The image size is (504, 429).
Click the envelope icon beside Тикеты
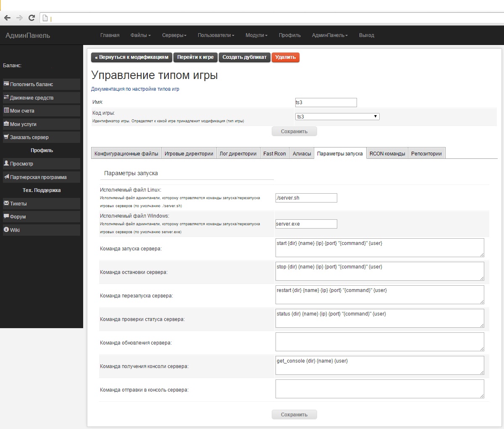[6, 203]
